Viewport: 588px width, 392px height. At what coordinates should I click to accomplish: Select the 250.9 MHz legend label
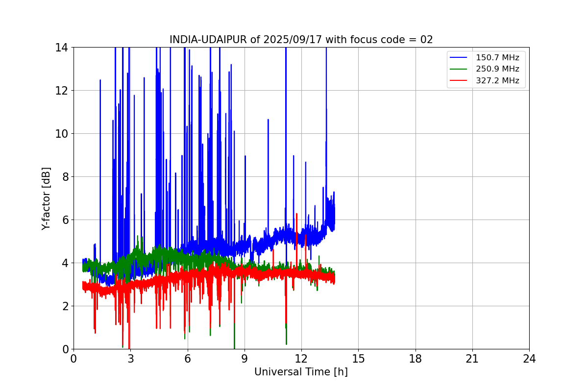[x=497, y=69]
